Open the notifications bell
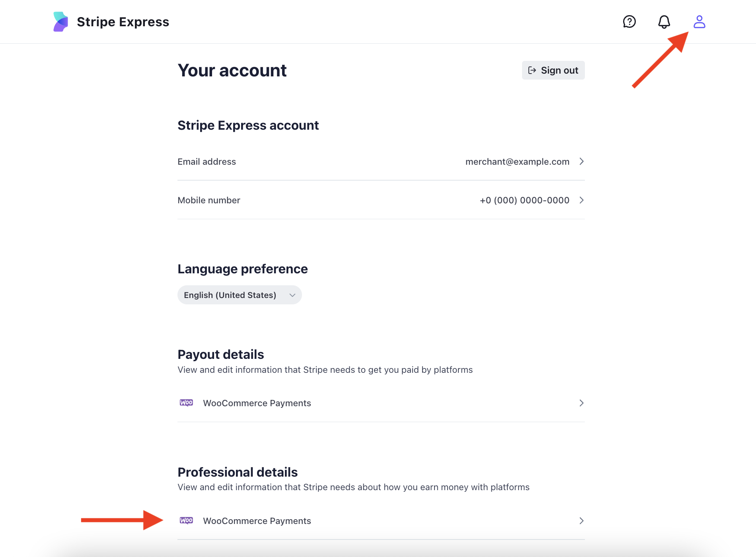Viewport: 756px width, 557px height. click(x=664, y=22)
